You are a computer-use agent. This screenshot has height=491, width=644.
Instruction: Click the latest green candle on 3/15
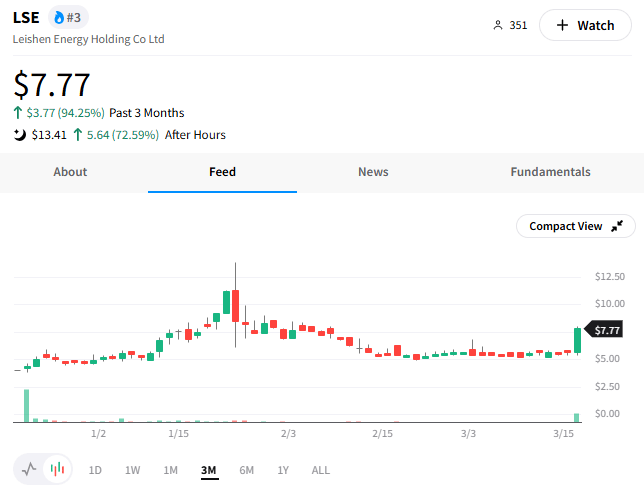point(577,340)
